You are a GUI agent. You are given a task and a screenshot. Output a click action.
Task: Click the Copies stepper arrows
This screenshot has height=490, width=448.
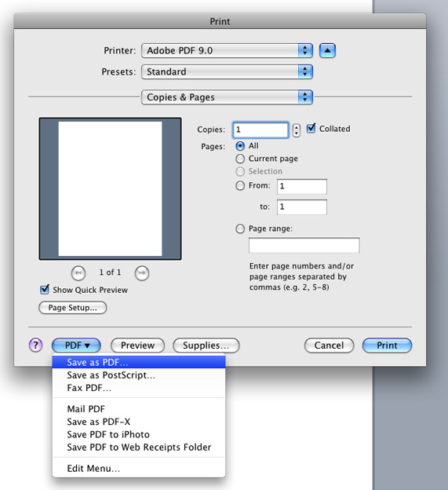pos(297,130)
